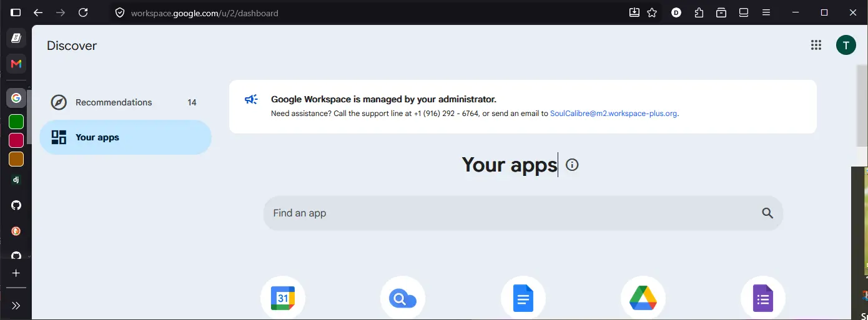The height and width of the screenshot is (320, 868).
Task: Open the orange-brown square sidebar tab
Action: tap(16, 159)
